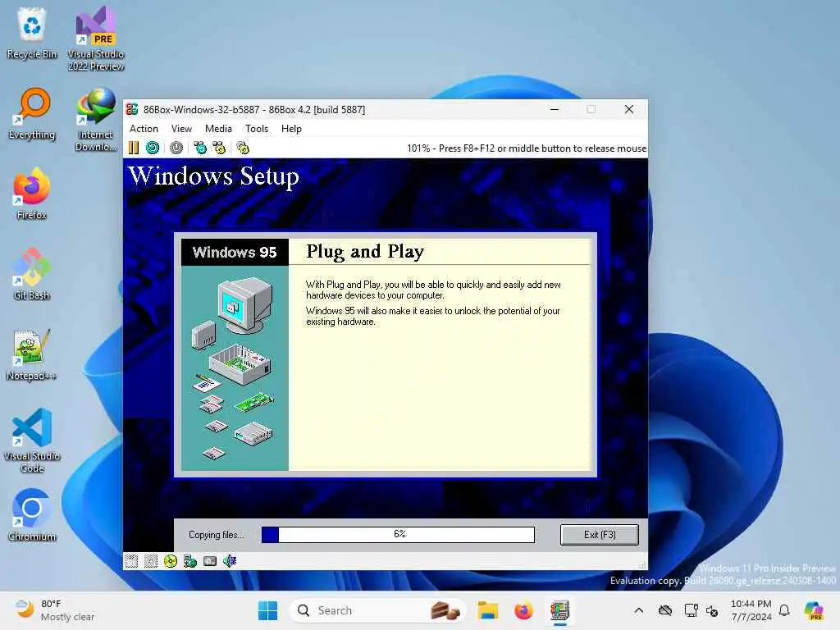Click the sound status bar icon
This screenshot has height=630, width=840.
(x=230, y=561)
